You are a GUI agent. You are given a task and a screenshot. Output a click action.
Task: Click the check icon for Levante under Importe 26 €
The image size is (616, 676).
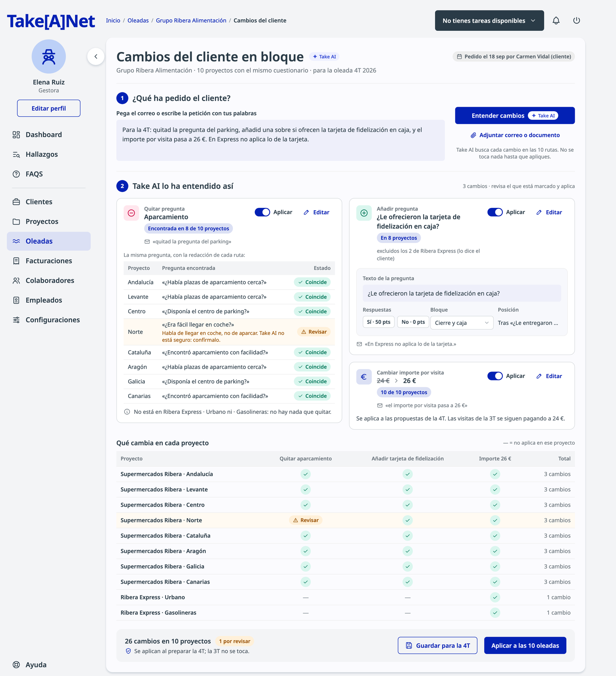(495, 490)
